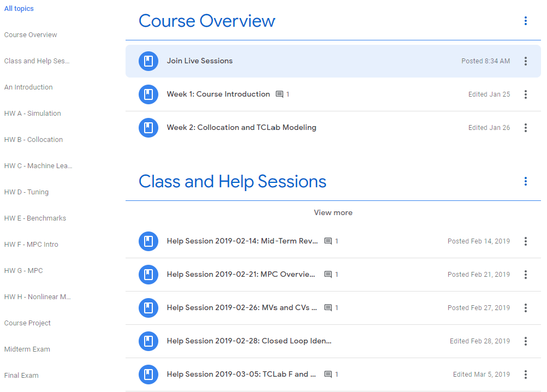Click material icon for Help Session 2019-02-14
This screenshot has width=547, height=392.
click(148, 241)
